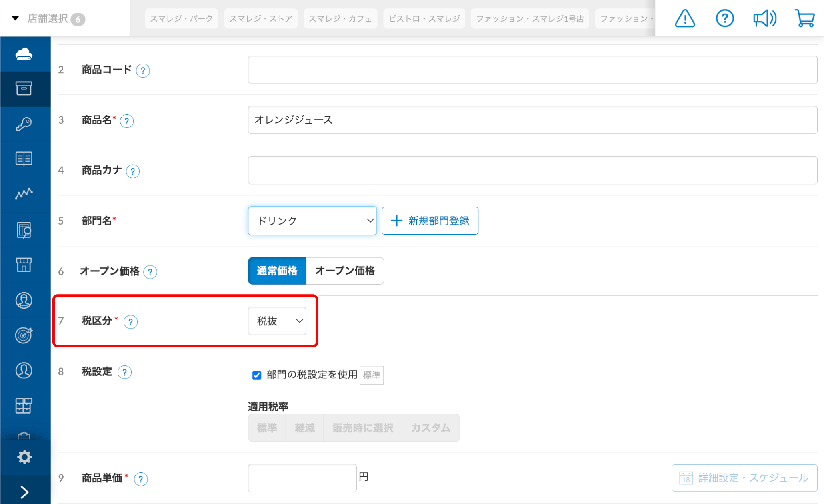The width and height of the screenshot is (824, 504).
Task: Select the cloud icon at sidebar top
Action: pos(25,54)
